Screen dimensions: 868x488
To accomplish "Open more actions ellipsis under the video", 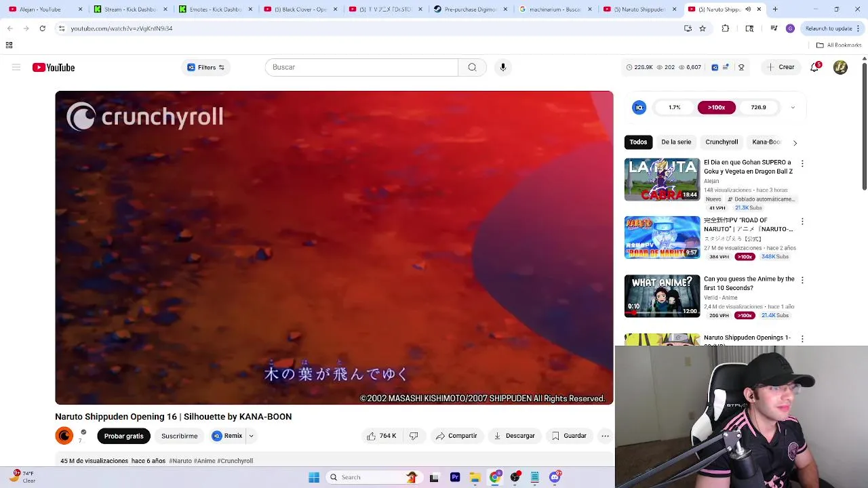I will [x=605, y=436].
